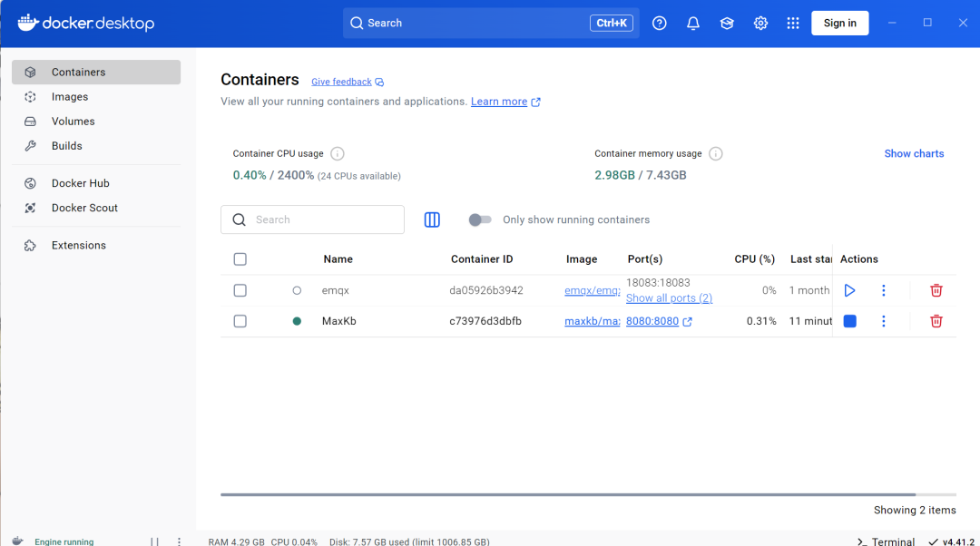Toggle Only show running containers

(x=480, y=219)
